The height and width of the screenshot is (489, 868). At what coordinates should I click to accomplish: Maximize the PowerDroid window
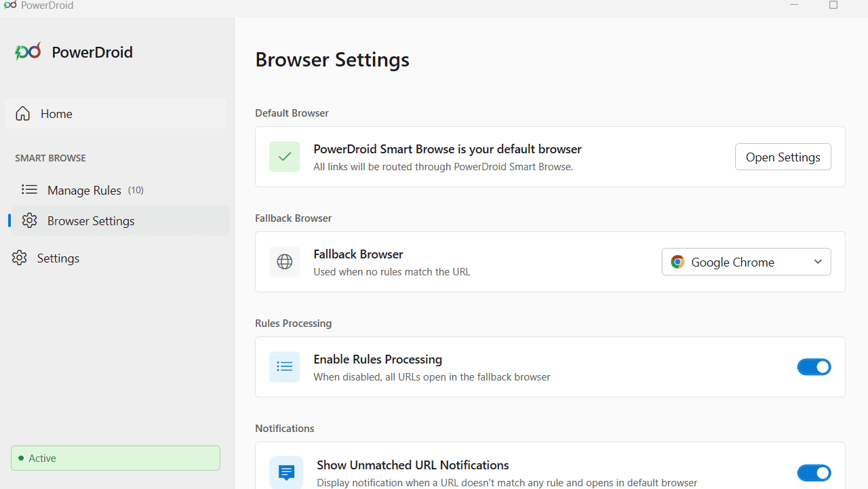point(833,5)
